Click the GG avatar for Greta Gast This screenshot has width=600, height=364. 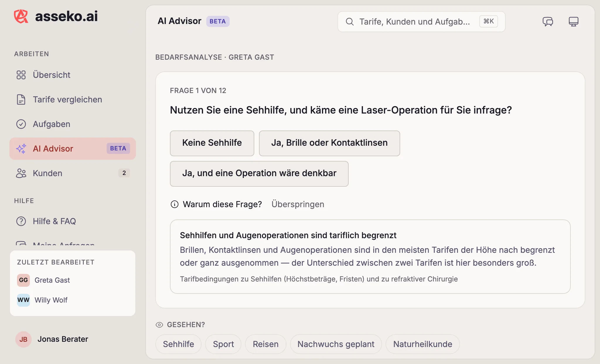(x=23, y=280)
